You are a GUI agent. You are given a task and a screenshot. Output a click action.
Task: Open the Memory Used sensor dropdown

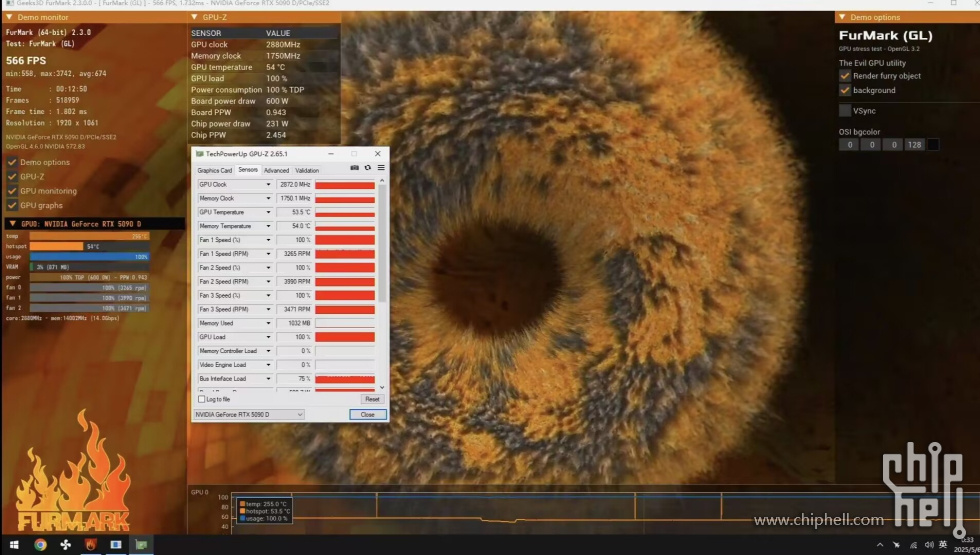(x=268, y=323)
